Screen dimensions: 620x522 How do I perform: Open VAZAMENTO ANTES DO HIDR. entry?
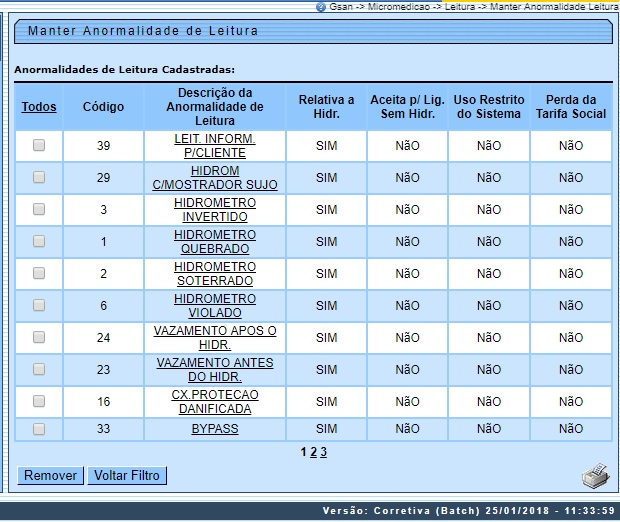215,370
